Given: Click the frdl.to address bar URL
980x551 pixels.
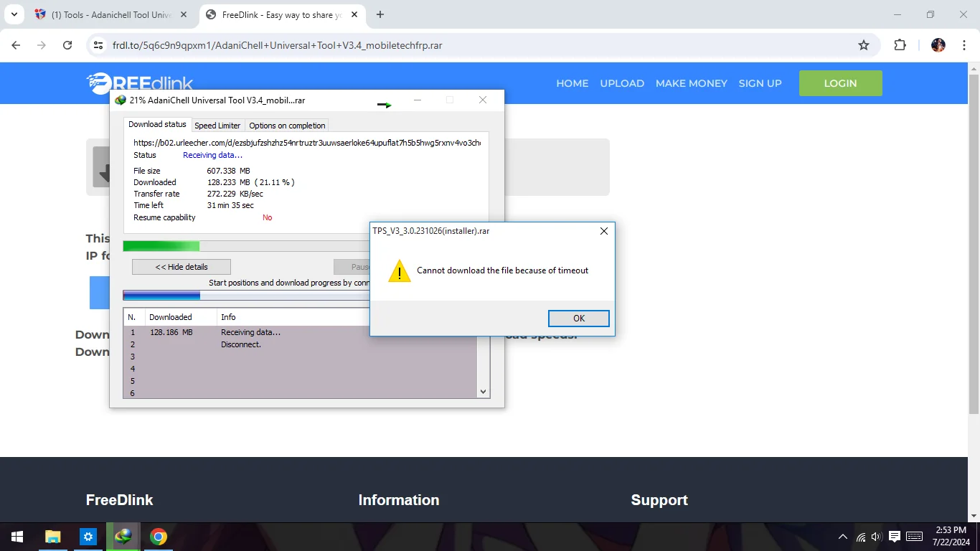Looking at the screenshot, I should coord(277,45).
